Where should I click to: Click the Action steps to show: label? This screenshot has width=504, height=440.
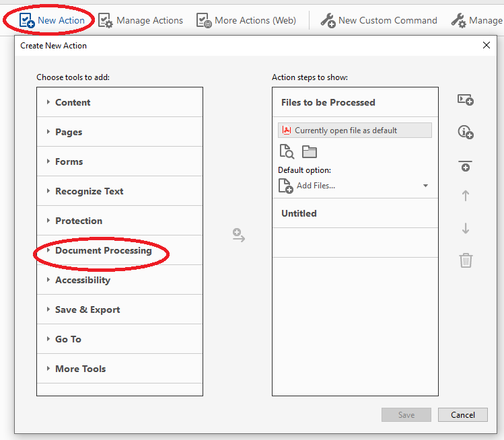[310, 77]
